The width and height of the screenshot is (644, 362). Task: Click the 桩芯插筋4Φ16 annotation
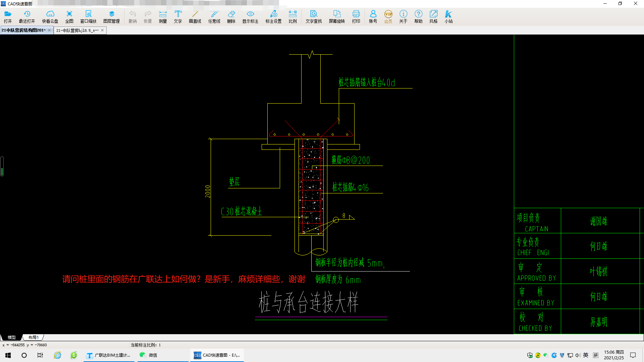pos(350,187)
